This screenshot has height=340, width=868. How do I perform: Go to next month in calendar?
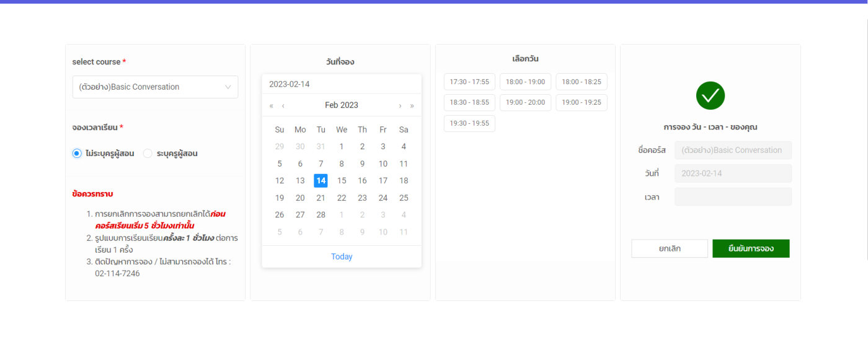point(400,105)
